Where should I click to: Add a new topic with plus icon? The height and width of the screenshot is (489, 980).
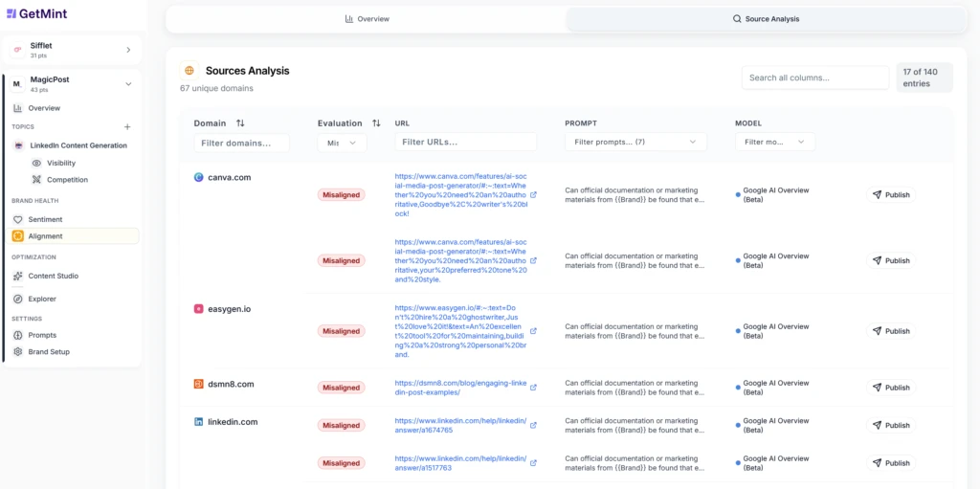click(127, 127)
